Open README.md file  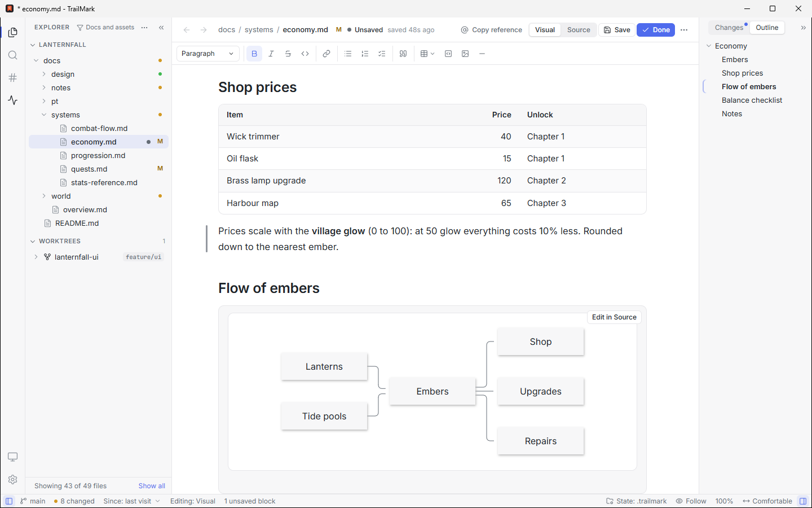point(99,223)
